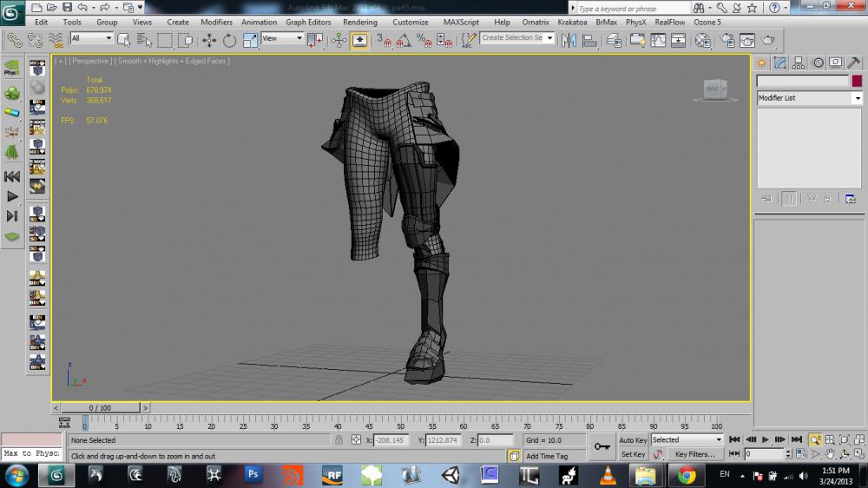Open the selection filter 'All' dropdown
The height and width of the screenshot is (488, 868).
pyautogui.click(x=109, y=39)
